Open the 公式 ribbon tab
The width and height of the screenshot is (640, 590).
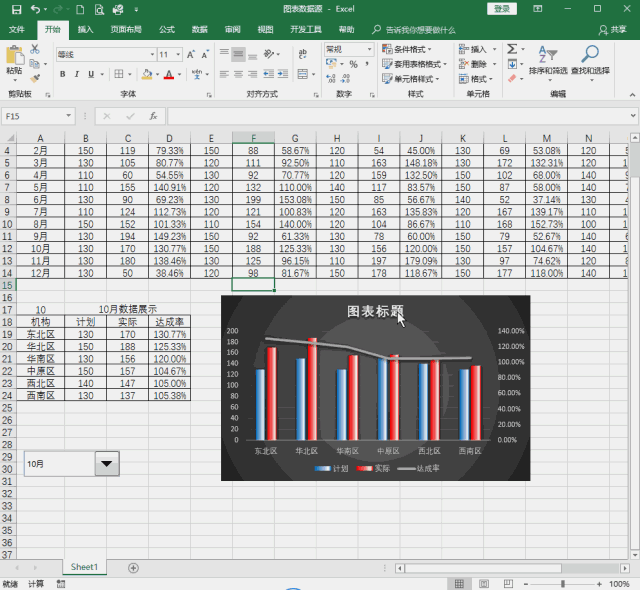coord(166,30)
